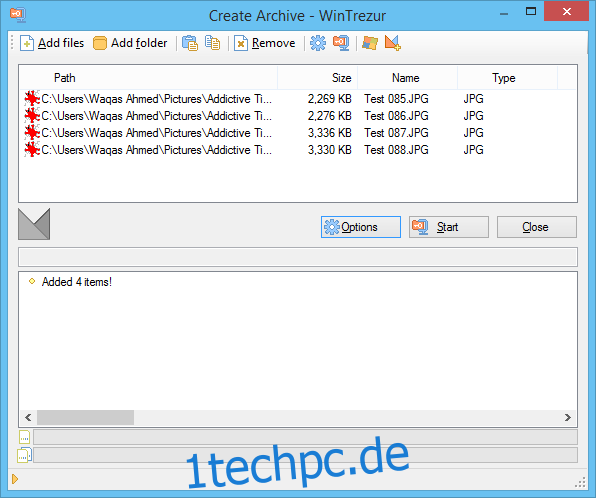The height and width of the screenshot is (498, 596).
Task: Open the Options dialog button
Action: pos(361,227)
